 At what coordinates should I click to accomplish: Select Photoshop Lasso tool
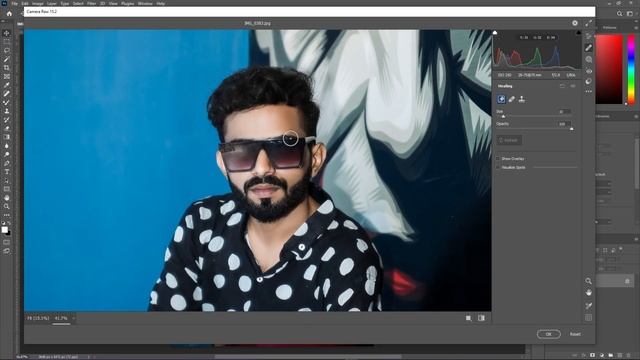tap(7, 50)
